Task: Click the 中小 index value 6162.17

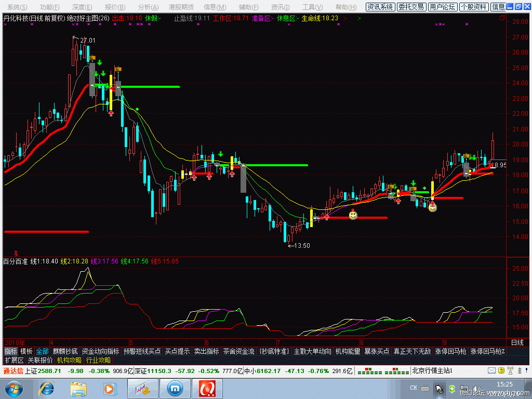Action: coord(269,371)
